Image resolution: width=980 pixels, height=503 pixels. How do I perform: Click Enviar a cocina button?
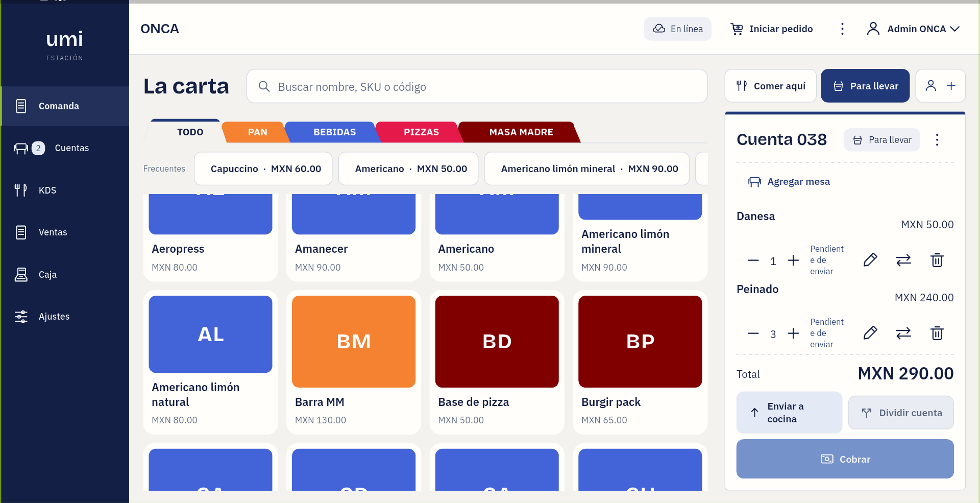(789, 413)
